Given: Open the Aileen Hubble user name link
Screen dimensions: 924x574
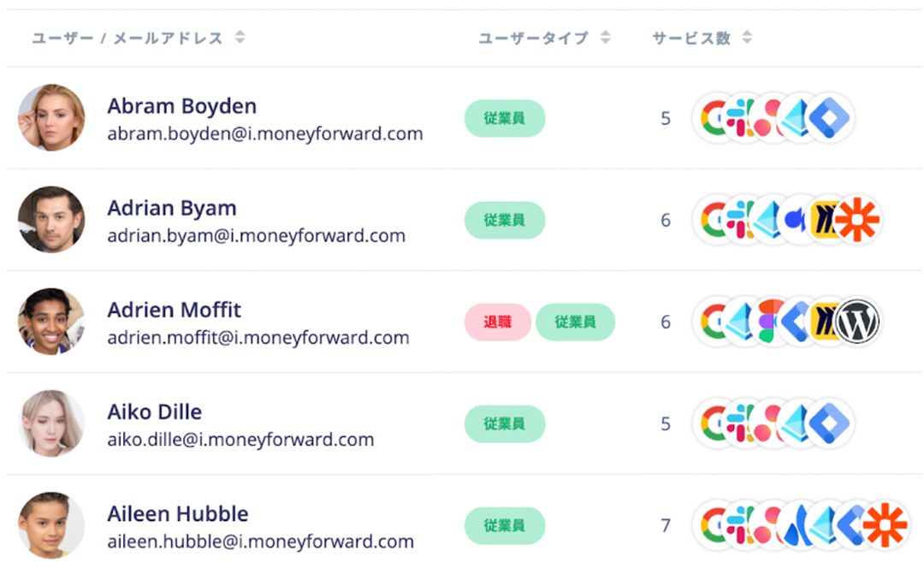Looking at the screenshot, I should click(x=178, y=514).
